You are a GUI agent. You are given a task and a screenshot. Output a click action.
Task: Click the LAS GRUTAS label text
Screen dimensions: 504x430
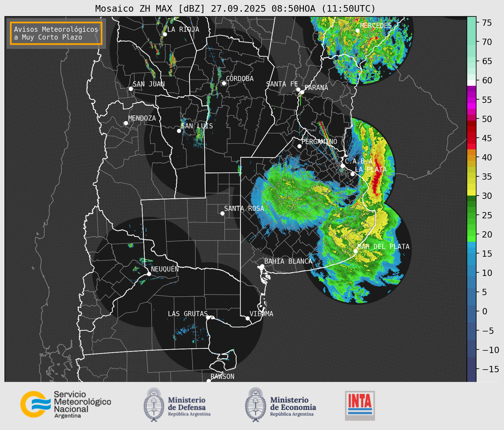(188, 314)
